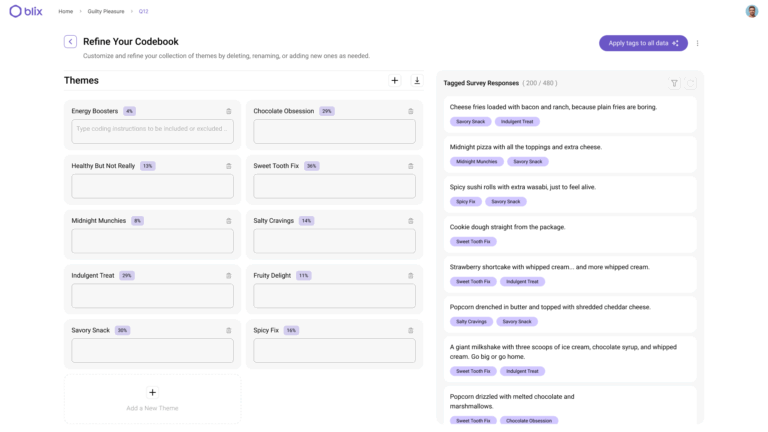Refresh the tagged survey responses
This screenshot has height=432, width=768.
[x=690, y=83]
